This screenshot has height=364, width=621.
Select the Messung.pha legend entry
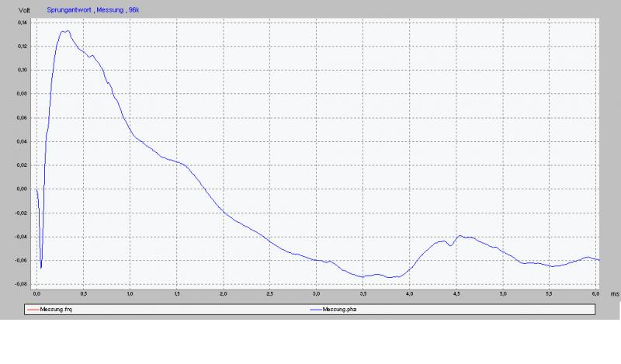pos(333,310)
